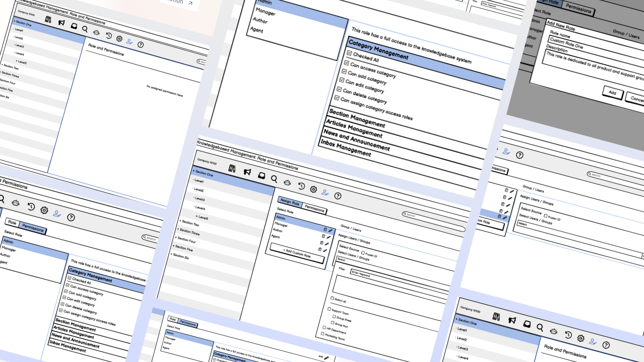Viewport: 644px width, 362px height.
Task: Click the search field in center mockup
Action: pos(434,222)
